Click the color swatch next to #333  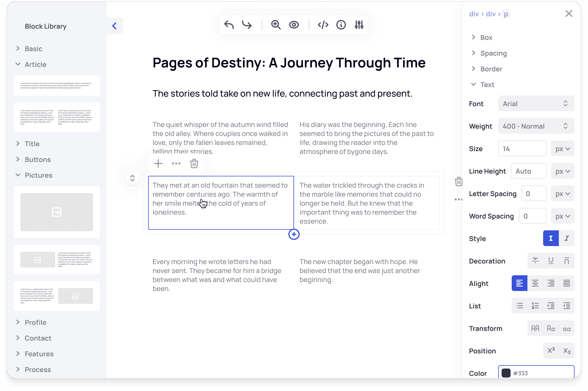(506, 373)
